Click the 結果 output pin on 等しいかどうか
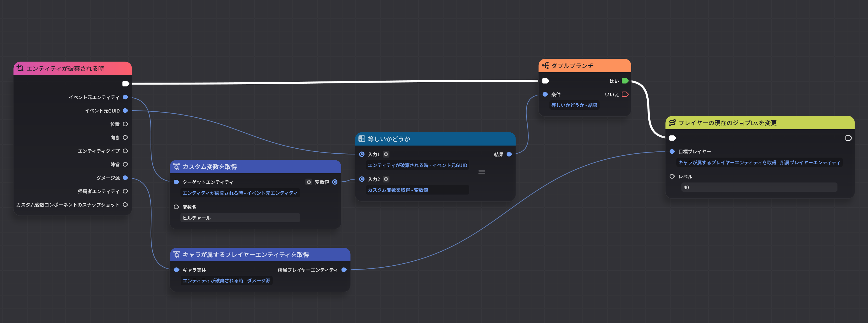Image resolution: width=868 pixels, height=323 pixels. [509, 154]
